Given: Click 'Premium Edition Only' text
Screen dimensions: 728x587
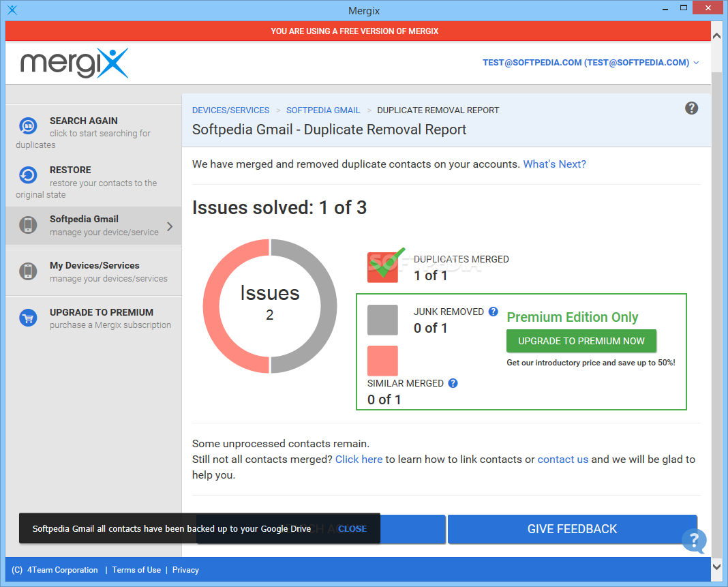Looking at the screenshot, I should 572,317.
